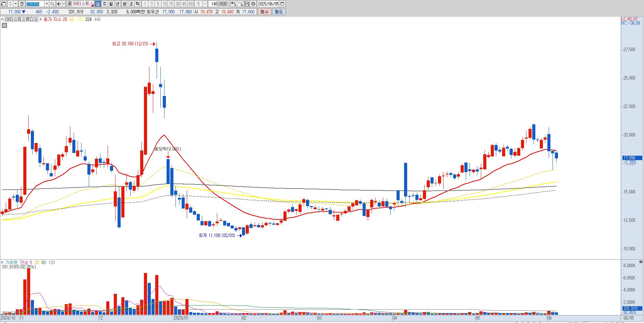
Task: Click the stock search magnifier icon
Action: coord(52,4)
